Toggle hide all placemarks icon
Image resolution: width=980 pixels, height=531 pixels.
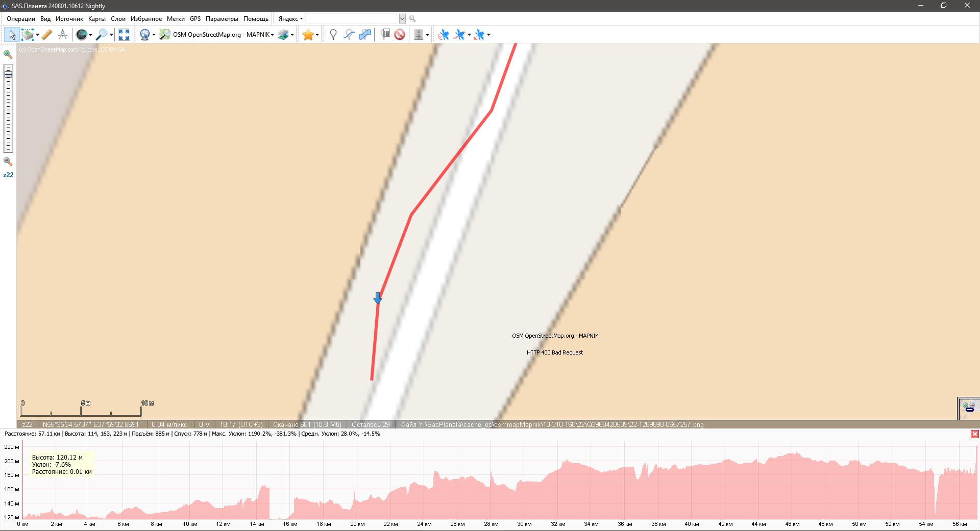point(400,35)
